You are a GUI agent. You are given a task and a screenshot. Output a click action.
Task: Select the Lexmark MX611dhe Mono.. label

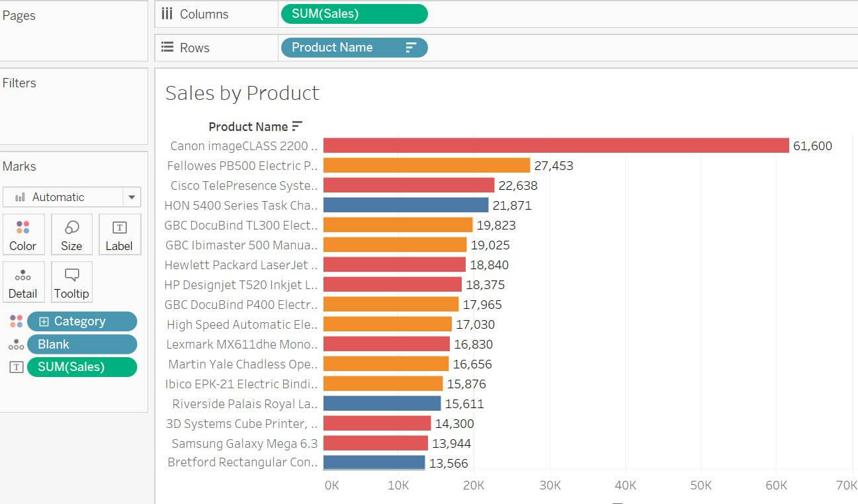tap(242, 345)
